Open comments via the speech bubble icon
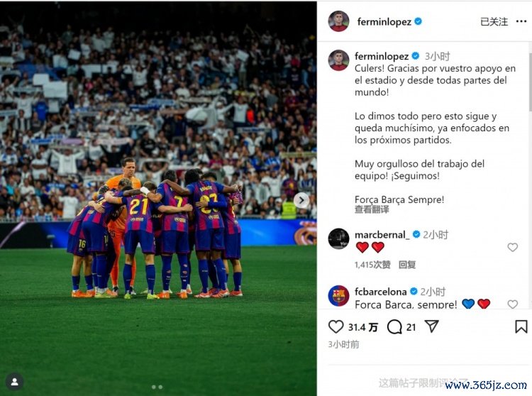The width and height of the screenshot is (532, 396). pos(394,326)
